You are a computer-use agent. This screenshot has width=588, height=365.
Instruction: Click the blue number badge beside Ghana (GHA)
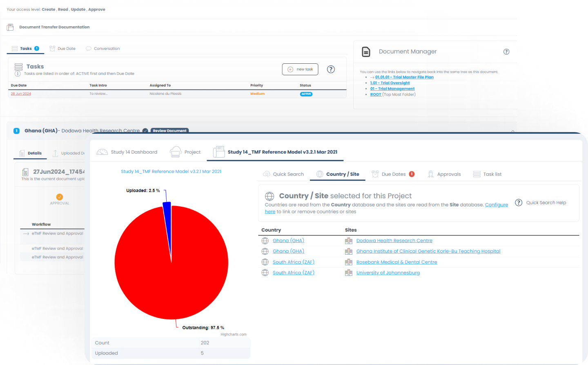coord(16,131)
